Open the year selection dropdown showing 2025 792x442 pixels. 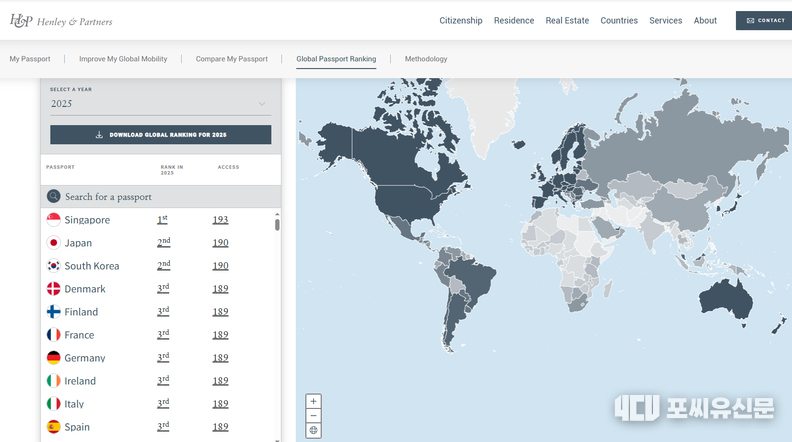tap(161, 104)
